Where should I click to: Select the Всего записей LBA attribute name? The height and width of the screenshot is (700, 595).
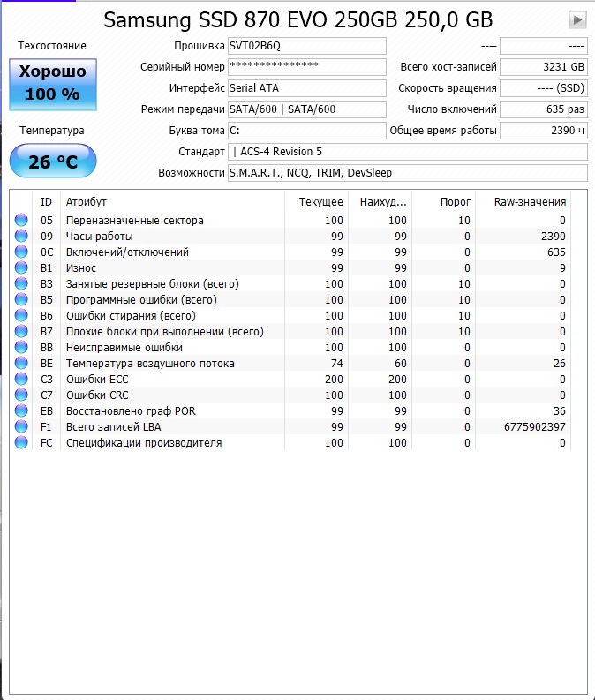tap(113, 426)
